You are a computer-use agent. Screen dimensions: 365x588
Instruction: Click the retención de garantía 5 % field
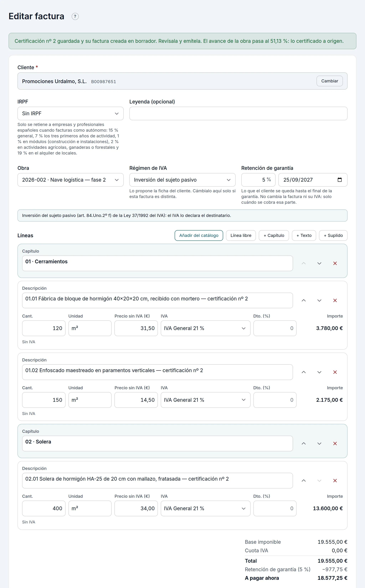pyautogui.click(x=258, y=180)
